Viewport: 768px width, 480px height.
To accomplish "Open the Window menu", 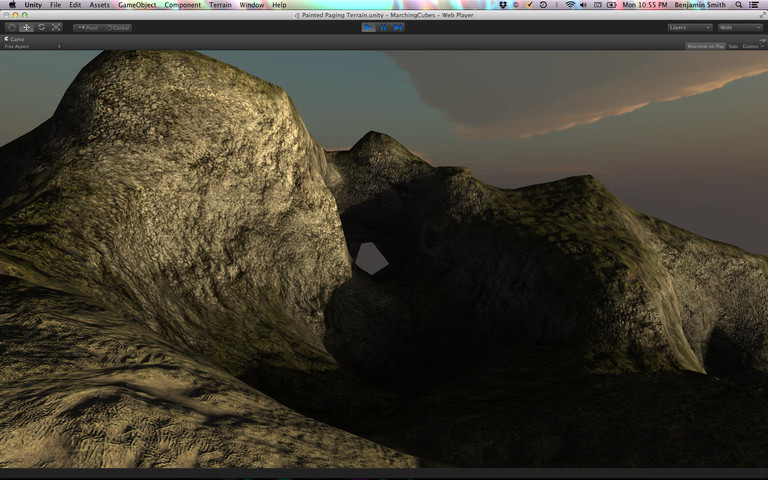I will pyautogui.click(x=252, y=5).
